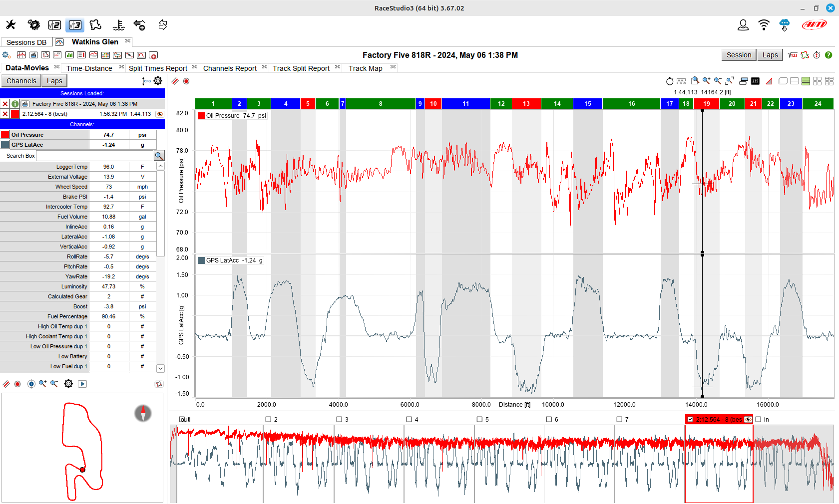Switch to the Sessions DB tab
This screenshot has height=504, width=839.
coord(26,42)
